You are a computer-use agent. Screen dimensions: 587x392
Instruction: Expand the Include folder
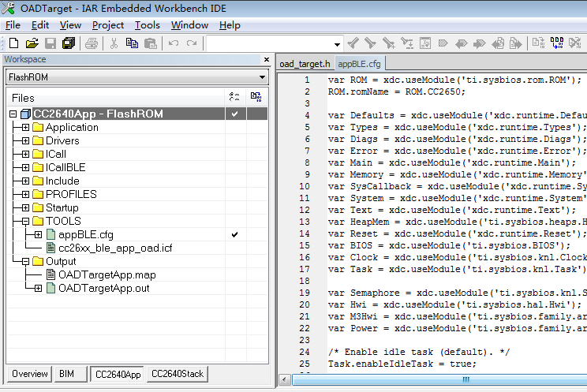pos(25,181)
